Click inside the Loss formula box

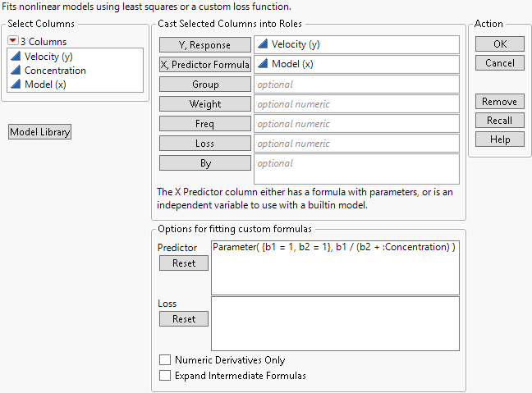(x=334, y=324)
